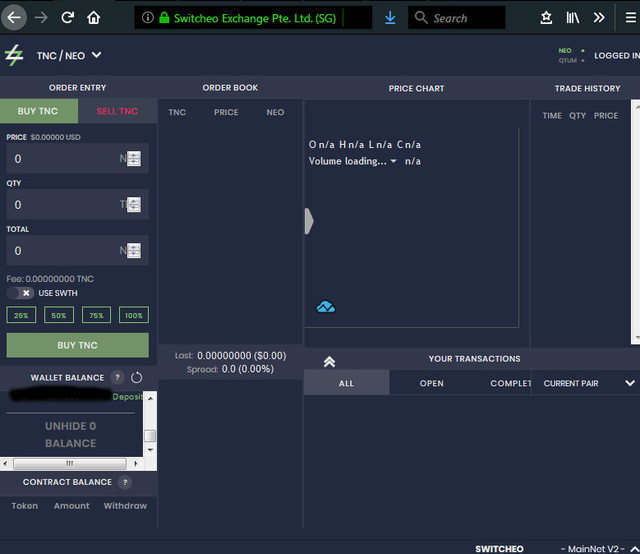This screenshot has width=640, height=554.
Task: Click the Switcheo logo icon
Action: pos(14,55)
